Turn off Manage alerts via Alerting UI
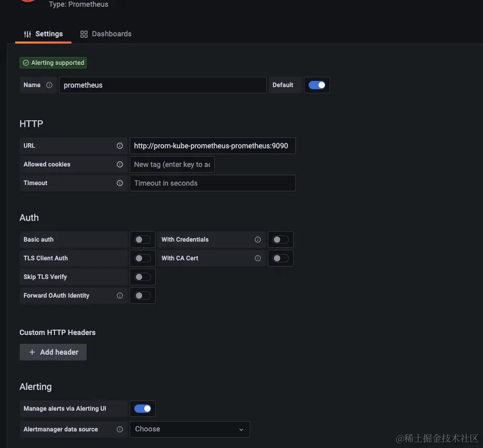Image resolution: width=483 pixels, height=448 pixels. (143, 409)
